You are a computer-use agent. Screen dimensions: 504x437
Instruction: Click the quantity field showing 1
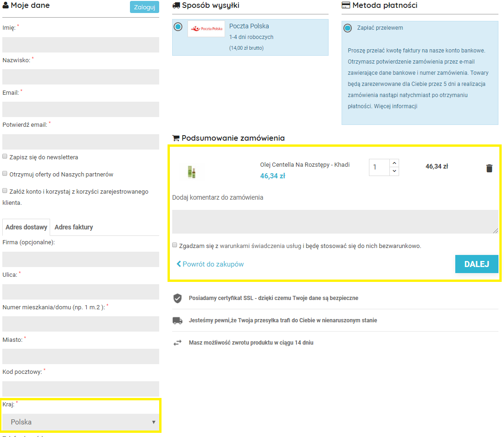[379, 167]
